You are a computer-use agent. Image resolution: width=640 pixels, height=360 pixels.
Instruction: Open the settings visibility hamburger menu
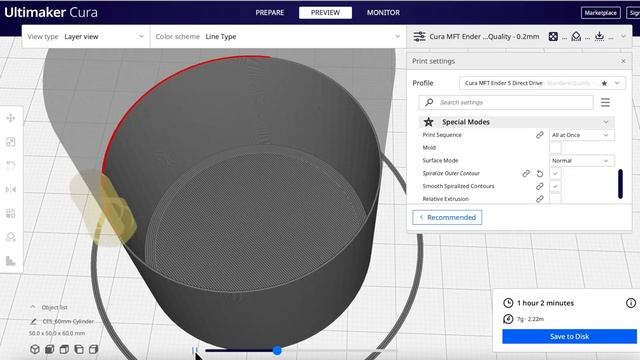pos(605,102)
